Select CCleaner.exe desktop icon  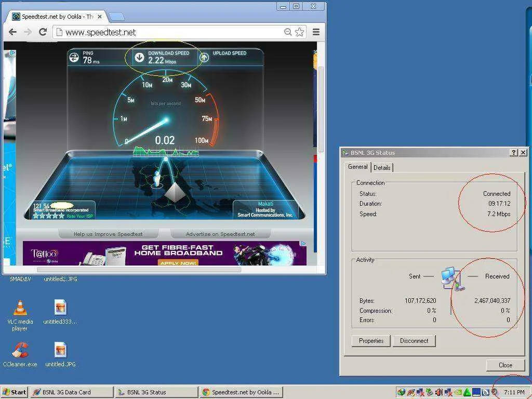20,354
